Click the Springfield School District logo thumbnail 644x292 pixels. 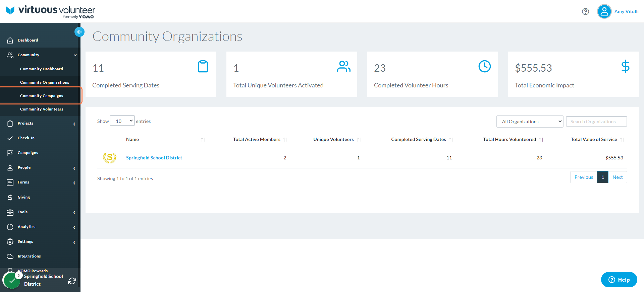tap(110, 158)
